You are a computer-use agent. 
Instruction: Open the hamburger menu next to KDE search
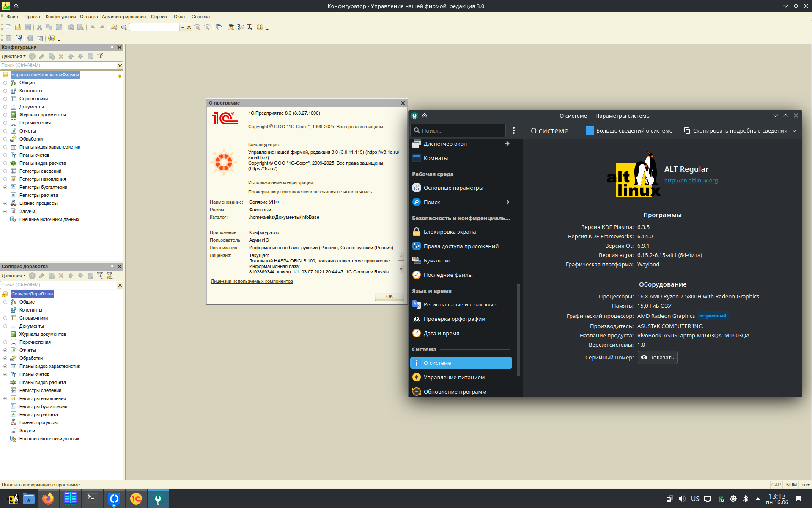513,130
